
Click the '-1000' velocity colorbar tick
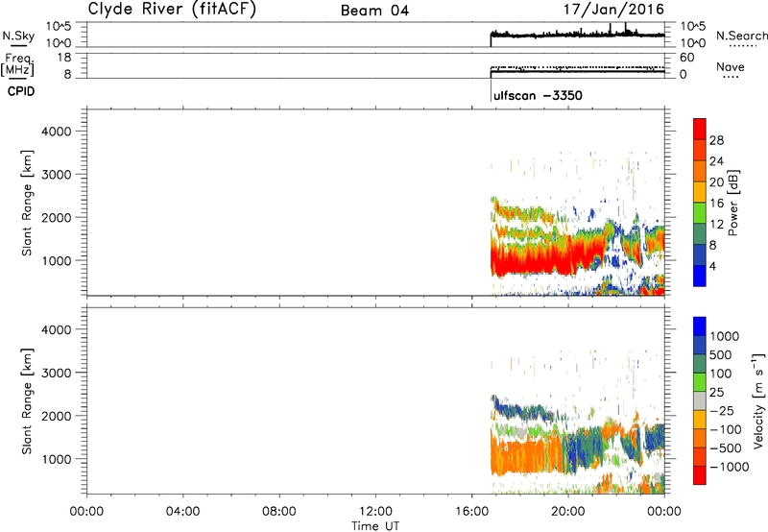[x=730, y=467]
